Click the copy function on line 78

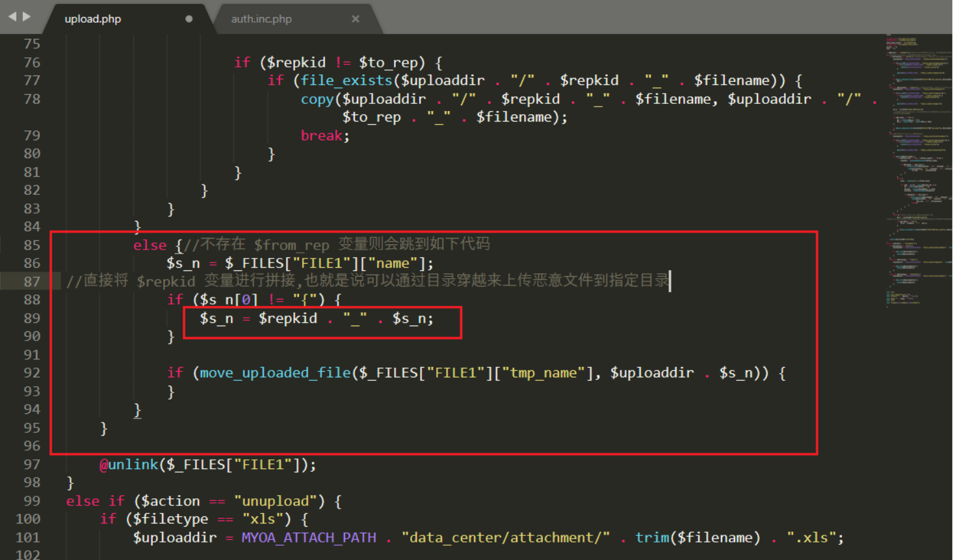317,99
